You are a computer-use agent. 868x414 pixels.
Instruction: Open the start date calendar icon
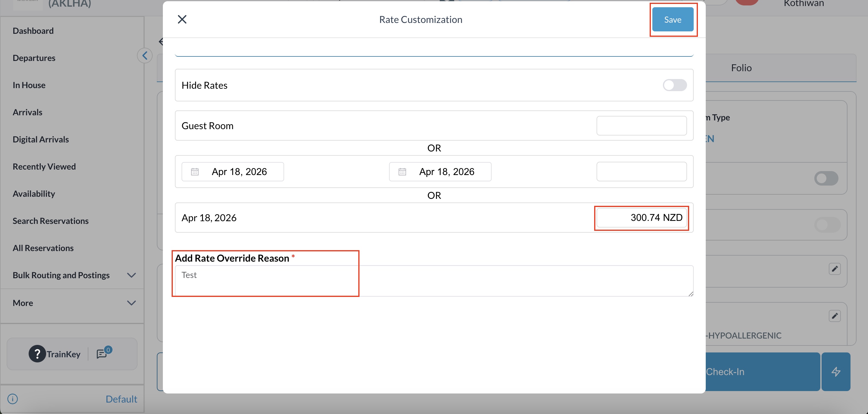pyautogui.click(x=195, y=172)
